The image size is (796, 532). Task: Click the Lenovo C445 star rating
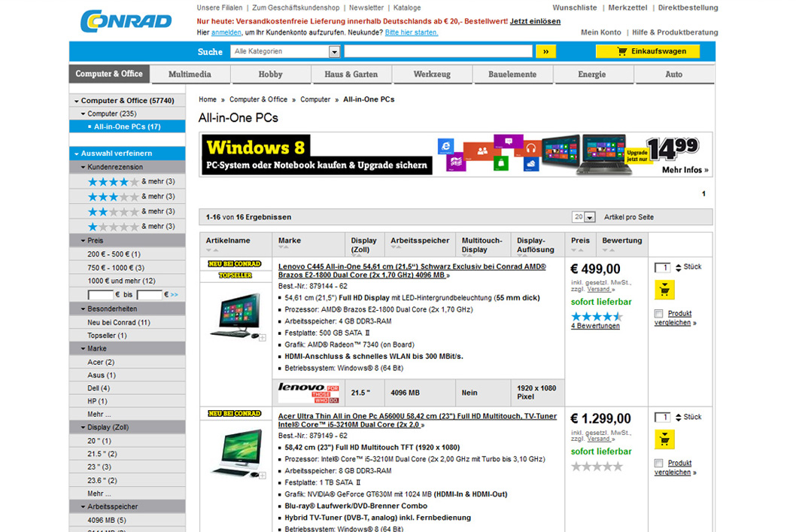(x=597, y=317)
